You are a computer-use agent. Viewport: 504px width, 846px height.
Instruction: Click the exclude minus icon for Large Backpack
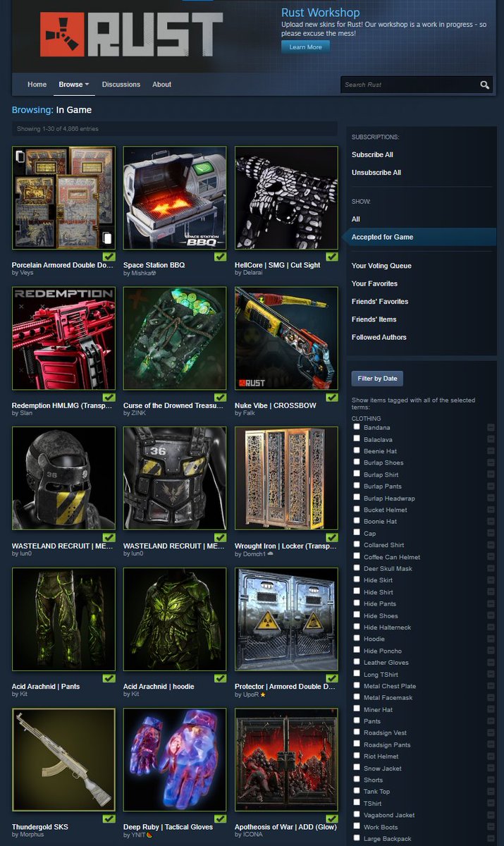[x=491, y=839]
